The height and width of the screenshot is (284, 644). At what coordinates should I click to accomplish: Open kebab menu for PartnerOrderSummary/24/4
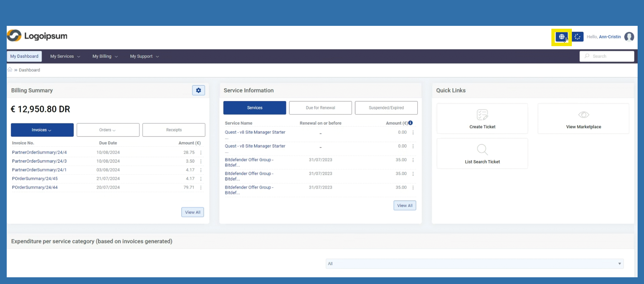click(x=201, y=152)
